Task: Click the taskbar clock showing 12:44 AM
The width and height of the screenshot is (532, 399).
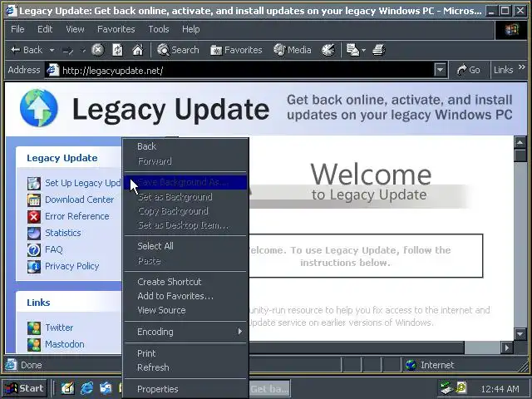Action: coord(500,389)
